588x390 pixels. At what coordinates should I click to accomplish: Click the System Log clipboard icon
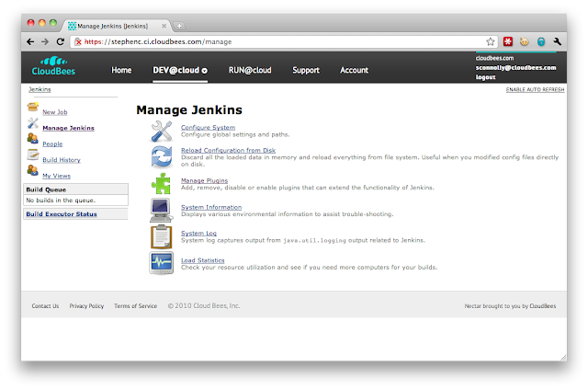tap(162, 236)
